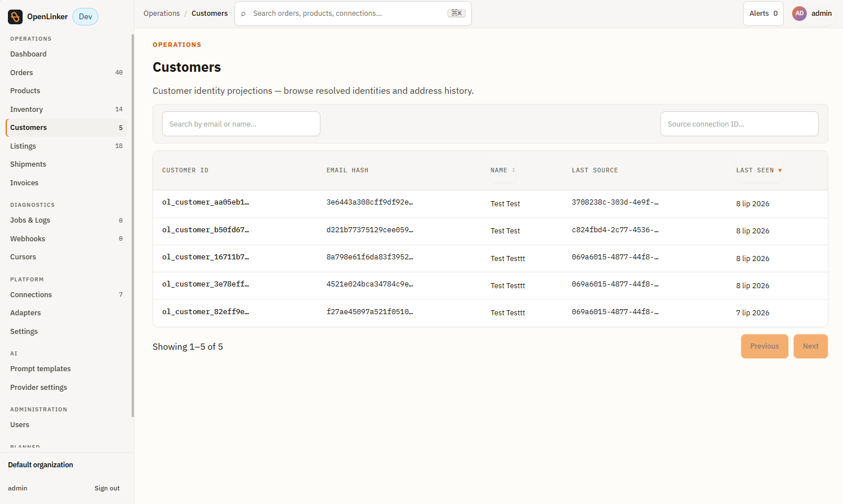
Task: Open Products section
Action: 67,91
